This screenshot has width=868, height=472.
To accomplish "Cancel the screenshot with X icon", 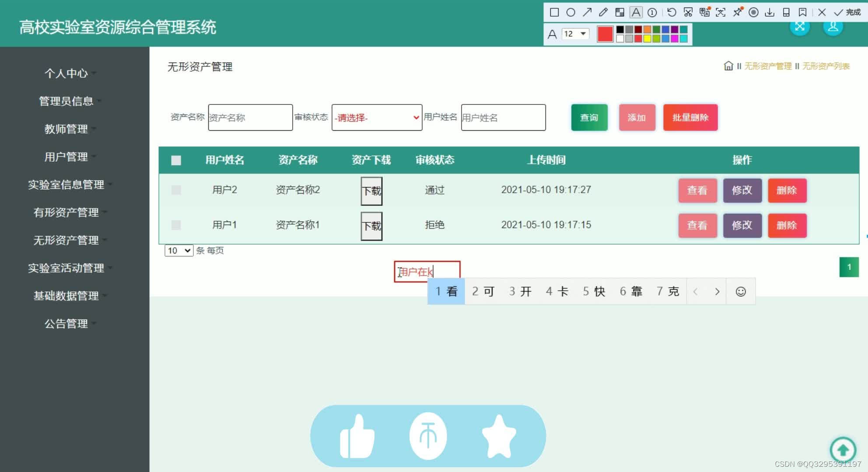I will point(822,12).
